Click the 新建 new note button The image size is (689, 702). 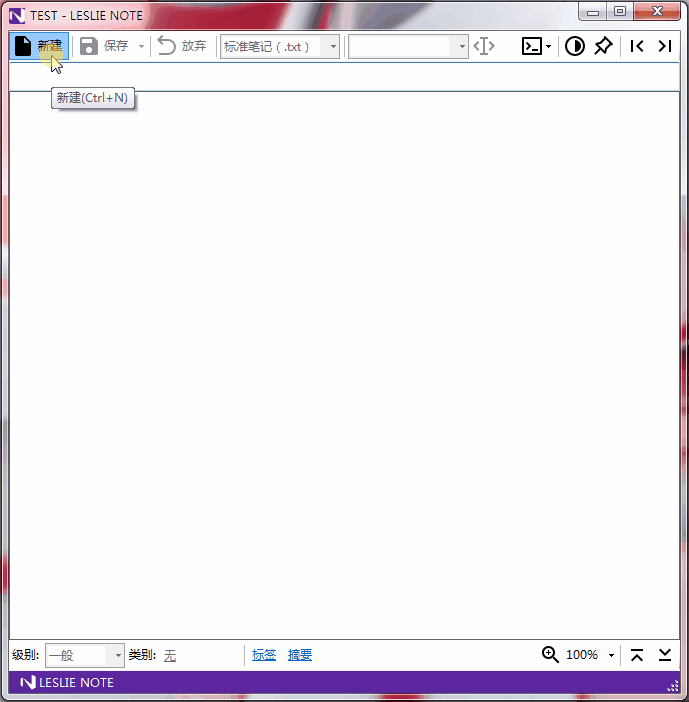39,46
